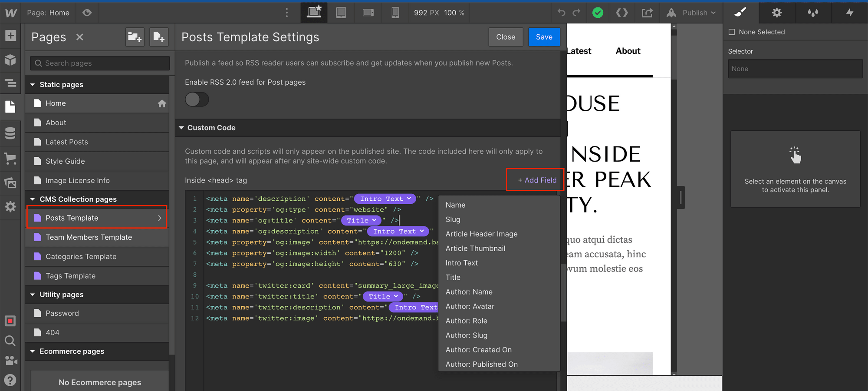
Task: Open the Assets panel
Action: coord(10,183)
